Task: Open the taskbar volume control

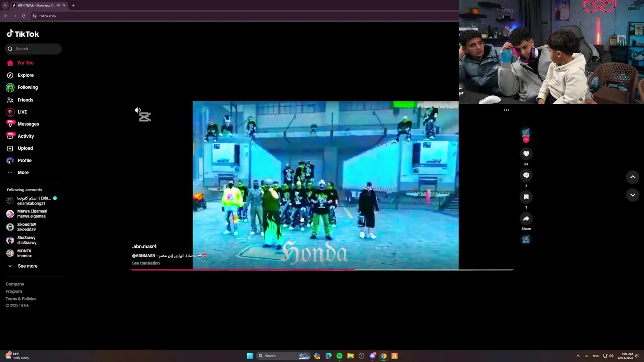Action: (611, 356)
